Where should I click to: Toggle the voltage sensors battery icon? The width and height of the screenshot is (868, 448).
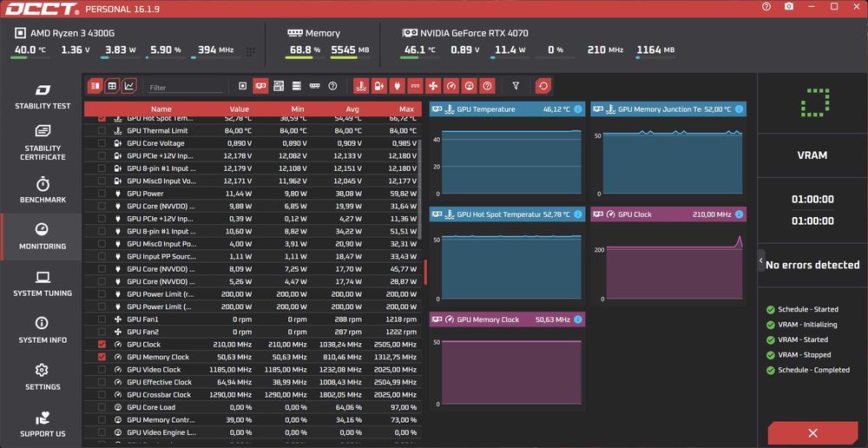(x=379, y=86)
